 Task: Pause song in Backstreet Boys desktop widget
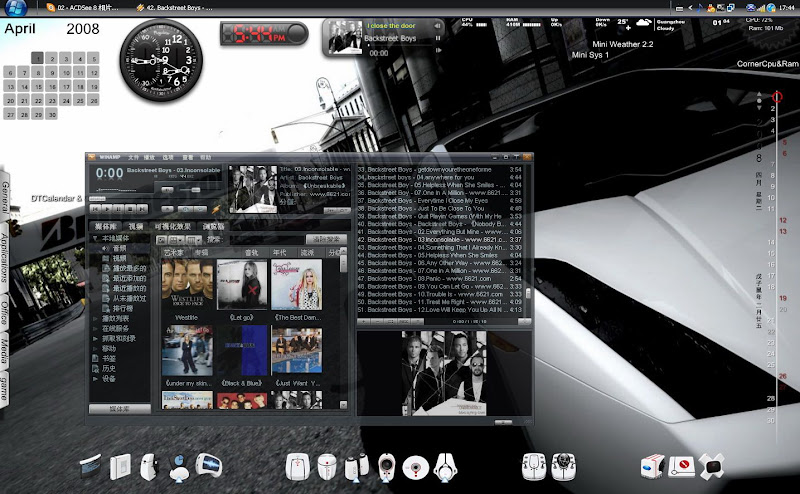click(438, 38)
